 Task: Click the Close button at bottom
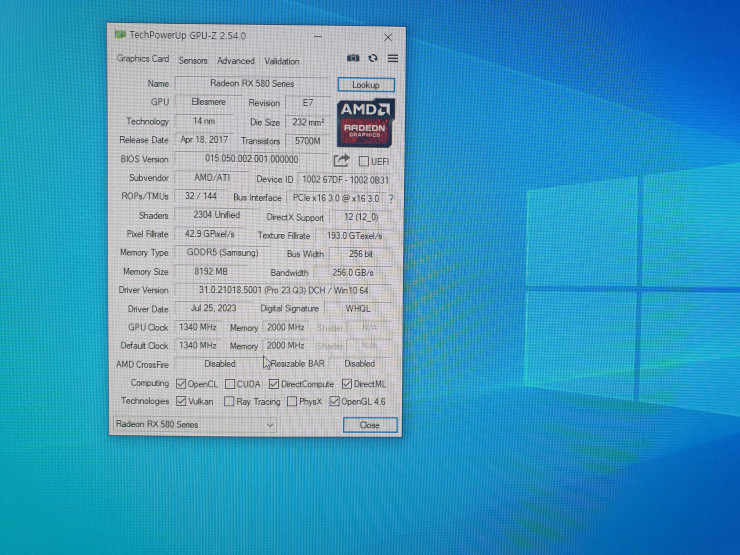click(370, 425)
